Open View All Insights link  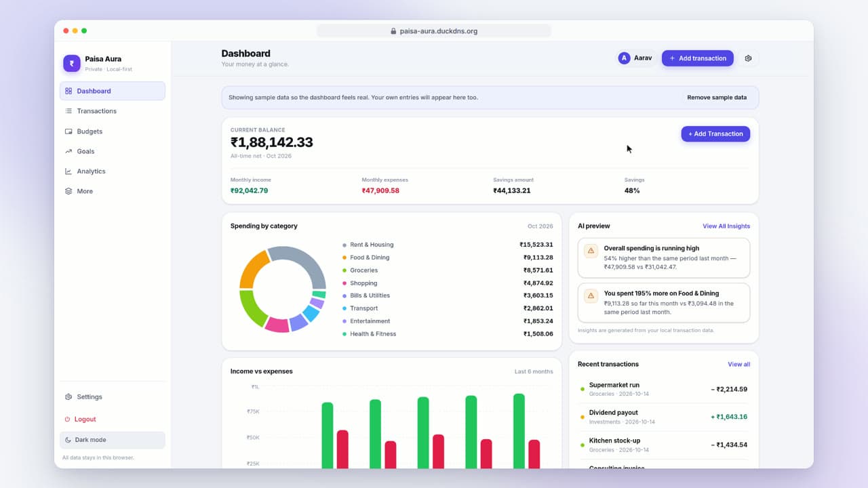tap(726, 226)
